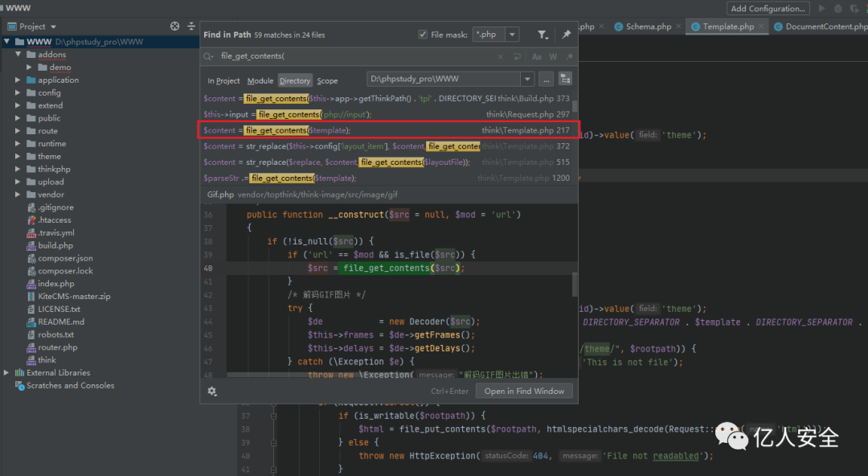Click the Debug bug icon in toolbar
The height and width of the screenshot is (476, 868).
pyautogui.click(x=837, y=9)
